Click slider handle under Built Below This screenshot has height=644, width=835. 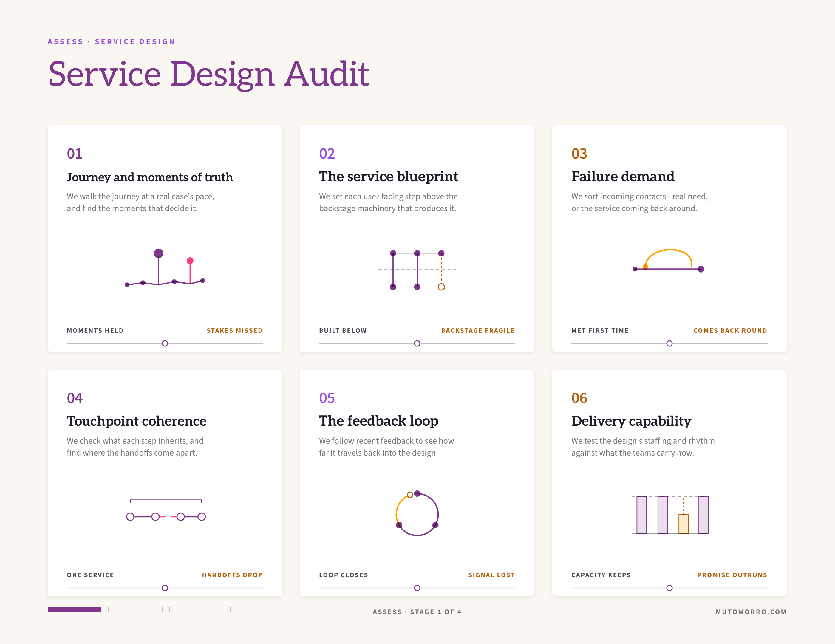pyautogui.click(x=417, y=343)
